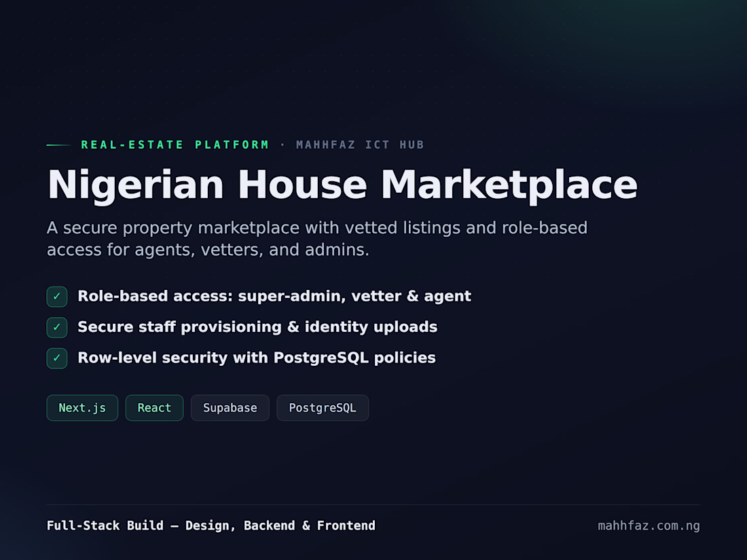This screenshot has height=560, width=747.
Task: Click the Full-Stack Build footer text
Action: (x=211, y=525)
